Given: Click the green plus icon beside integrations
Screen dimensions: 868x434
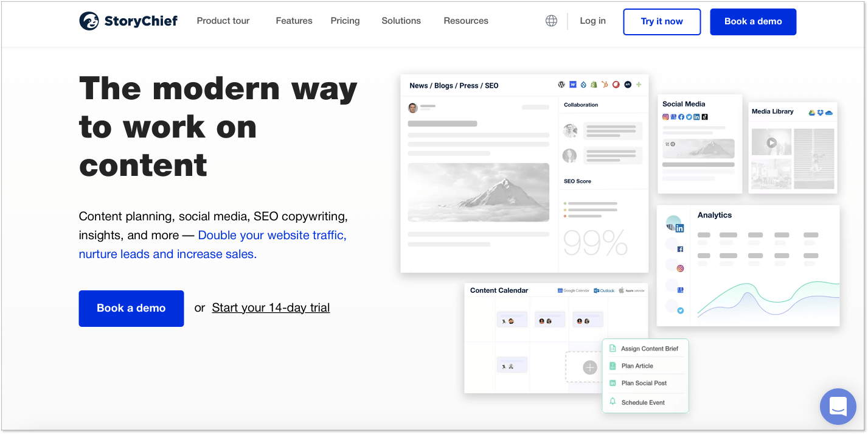Looking at the screenshot, I should 639,85.
